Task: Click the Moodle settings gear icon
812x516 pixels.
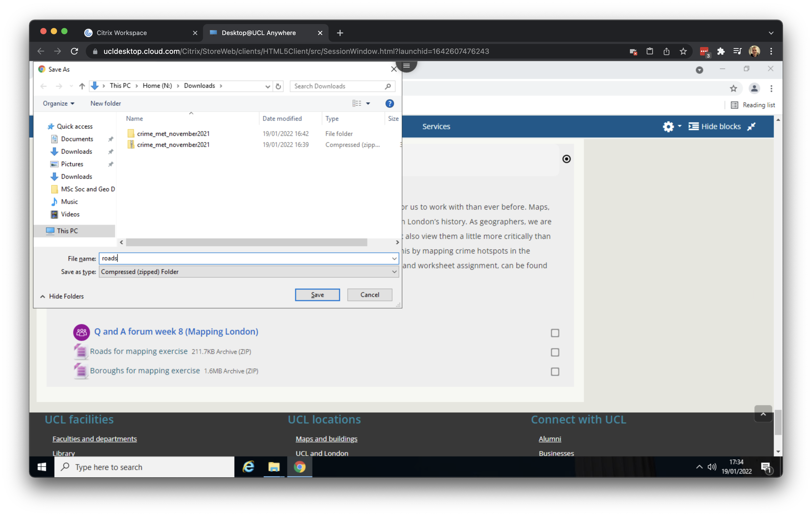Action: pos(668,127)
